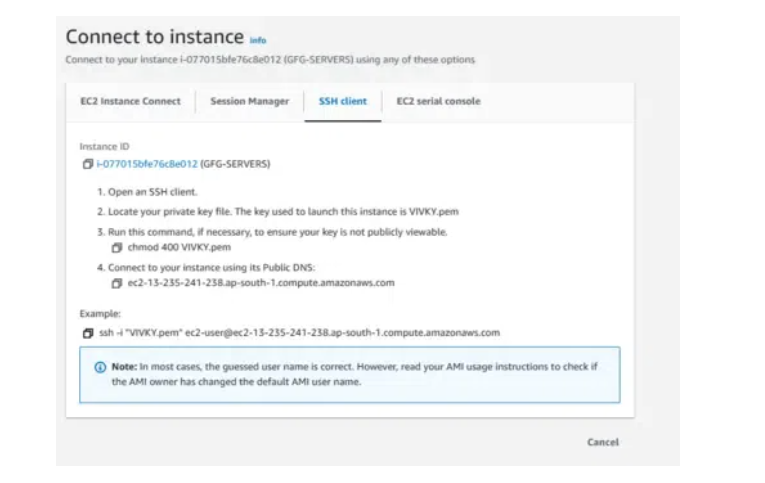This screenshot has width=765, height=483.
Task: Click copy icon beside the Public DNS address
Action: 117,283
